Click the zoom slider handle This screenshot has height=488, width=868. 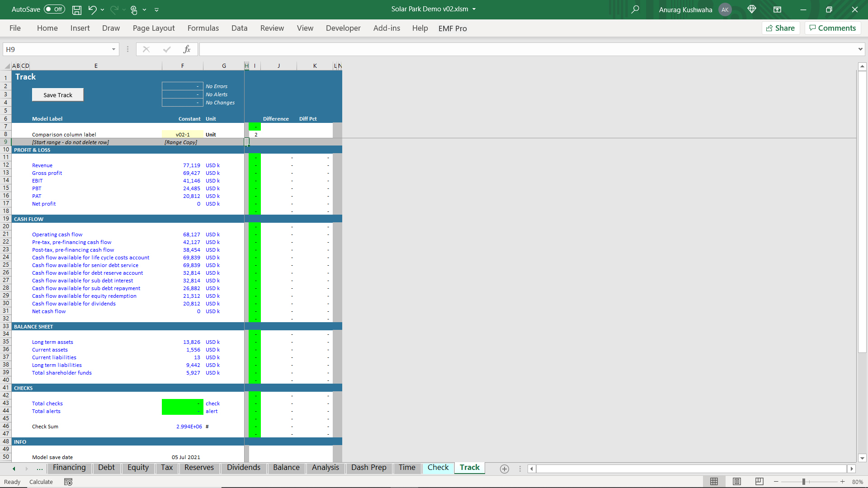coord(804,482)
